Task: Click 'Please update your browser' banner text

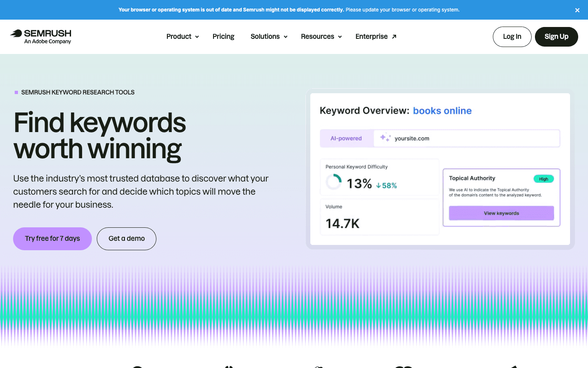Action: 402,10
